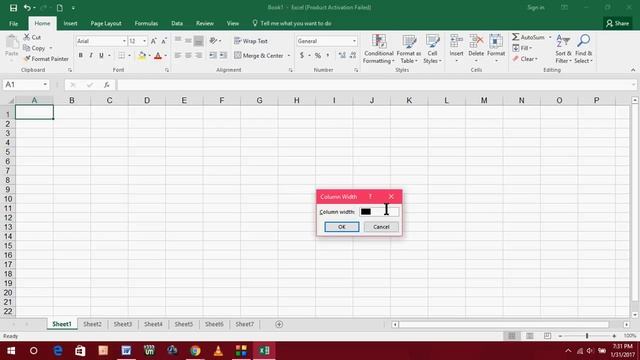Toggle Italic formatting
This screenshot has height=360, width=640.
(x=91, y=55)
